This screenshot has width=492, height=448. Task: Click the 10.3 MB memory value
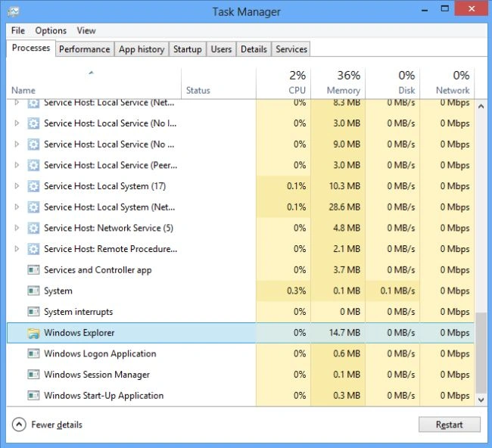[x=344, y=186]
